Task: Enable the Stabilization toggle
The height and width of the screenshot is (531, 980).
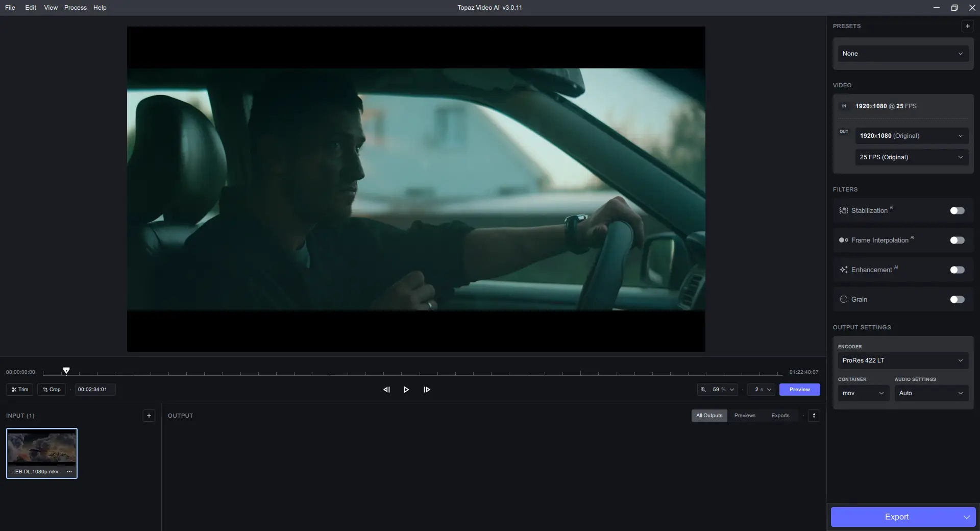Action: [957, 211]
